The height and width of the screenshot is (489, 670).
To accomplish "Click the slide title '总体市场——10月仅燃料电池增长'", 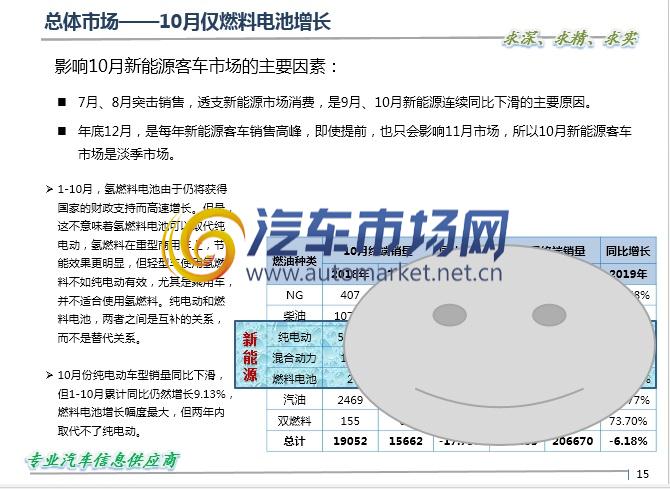I will coord(187,21).
